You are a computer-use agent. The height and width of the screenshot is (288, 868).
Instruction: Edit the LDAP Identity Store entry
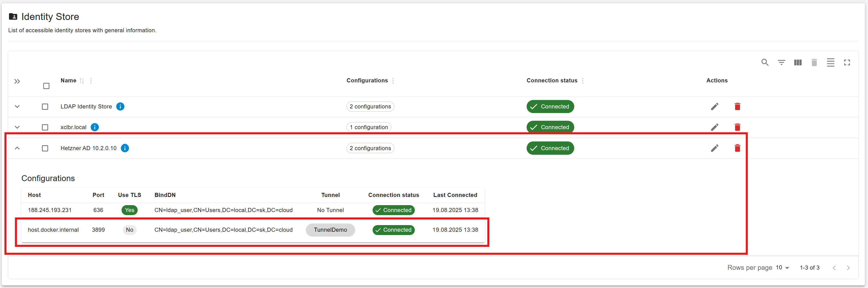(714, 106)
